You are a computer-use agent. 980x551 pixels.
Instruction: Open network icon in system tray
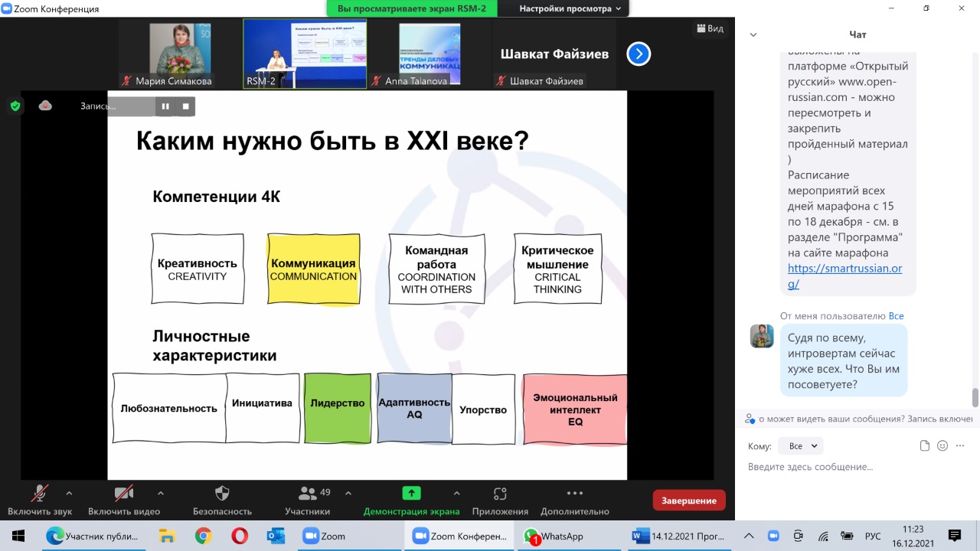coord(823,536)
